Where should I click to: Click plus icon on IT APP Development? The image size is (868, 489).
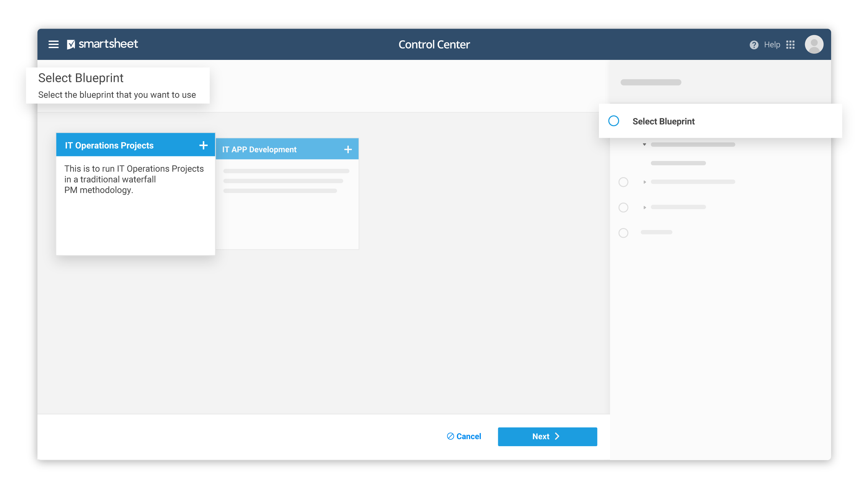[348, 149]
